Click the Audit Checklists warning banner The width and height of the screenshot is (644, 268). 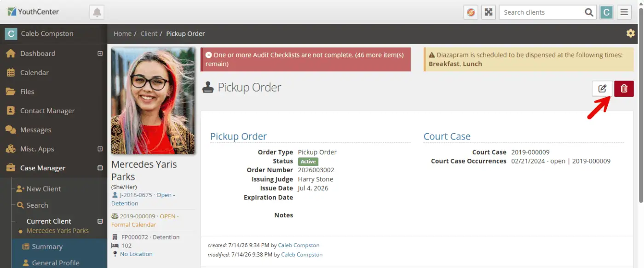305,59
